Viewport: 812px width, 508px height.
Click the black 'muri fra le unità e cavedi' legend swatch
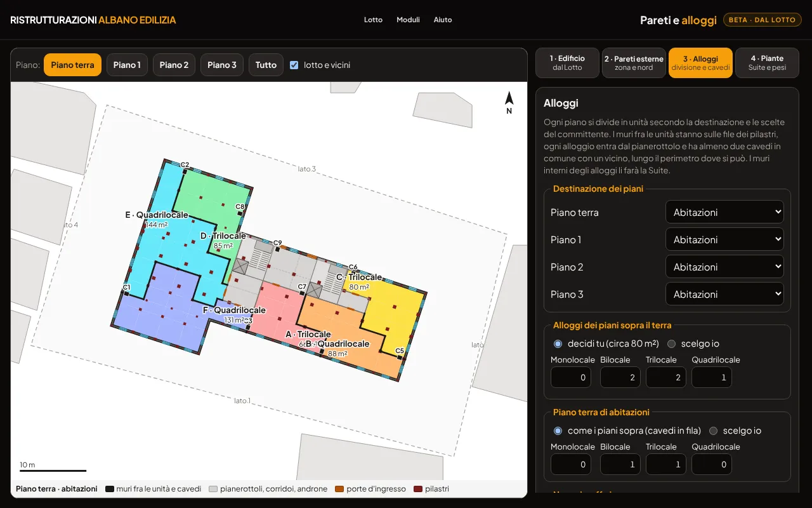pyautogui.click(x=110, y=489)
